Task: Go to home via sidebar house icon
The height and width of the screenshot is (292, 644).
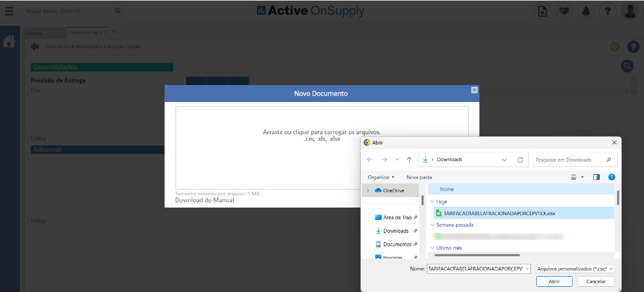Action: 9,41
